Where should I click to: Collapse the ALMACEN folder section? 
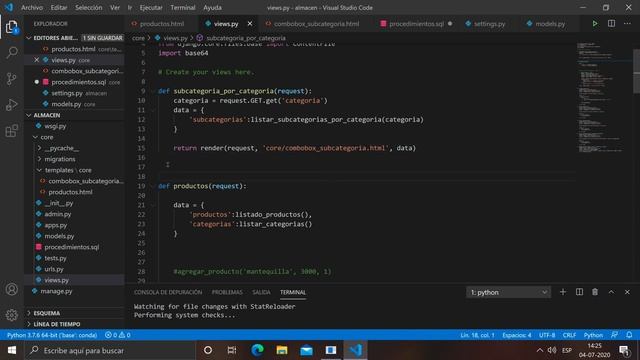click(75, 115)
